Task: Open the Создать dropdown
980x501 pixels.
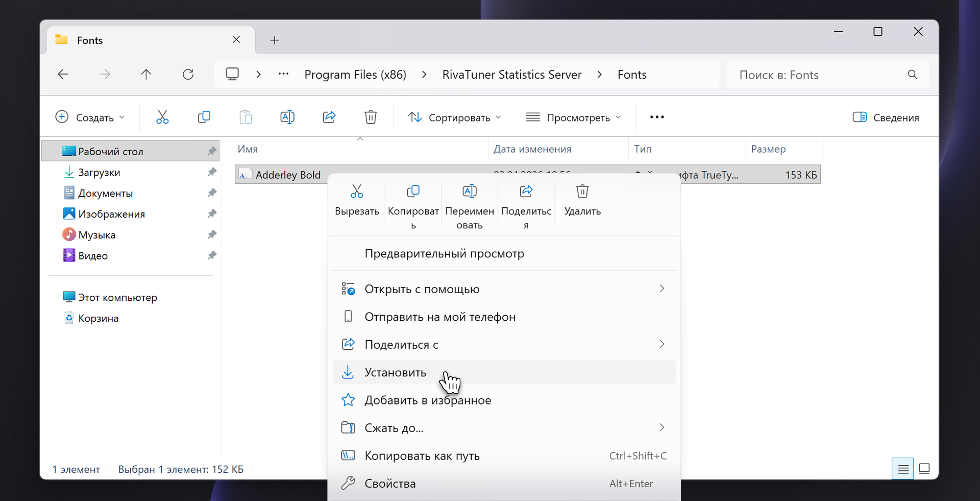Action: [90, 117]
